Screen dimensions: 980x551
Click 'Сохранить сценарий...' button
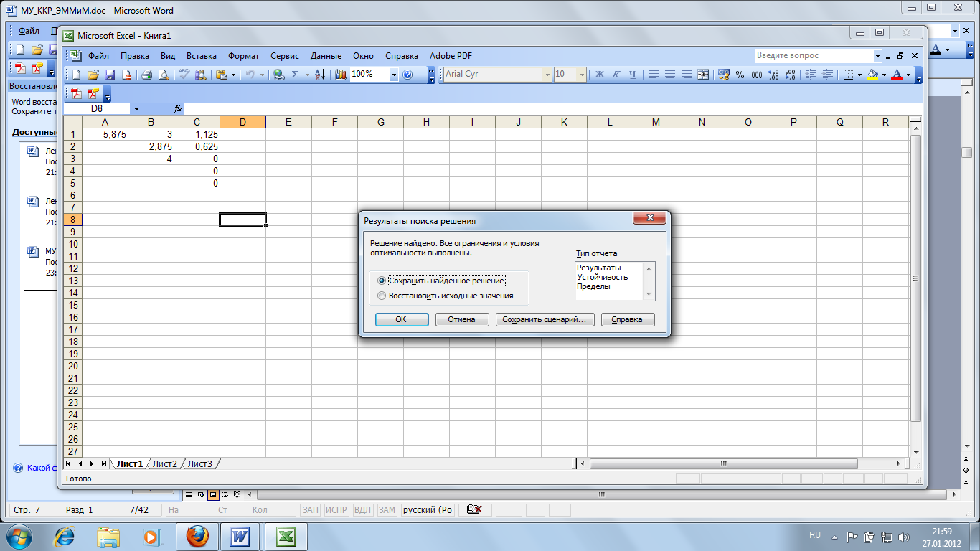pyautogui.click(x=545, y=320)
